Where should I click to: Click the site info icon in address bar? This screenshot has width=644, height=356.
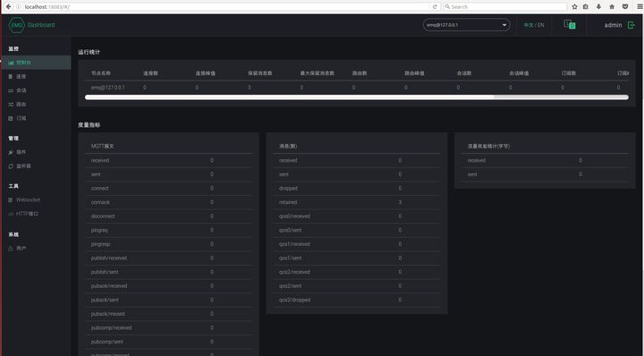(19, 7)
